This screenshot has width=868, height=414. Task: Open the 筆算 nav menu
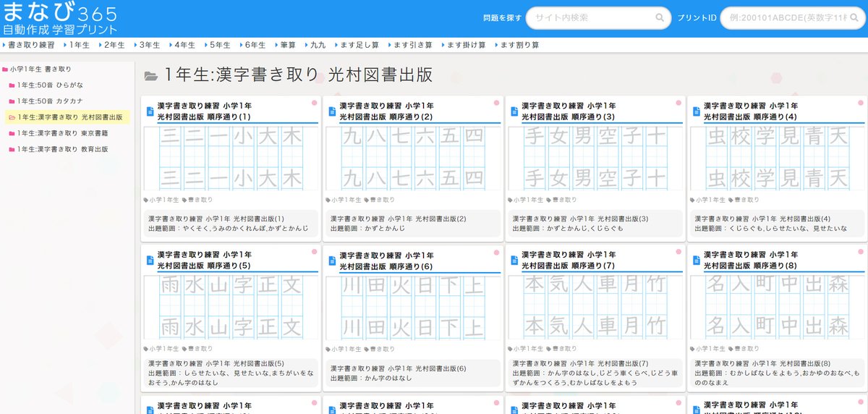point(285,45)
